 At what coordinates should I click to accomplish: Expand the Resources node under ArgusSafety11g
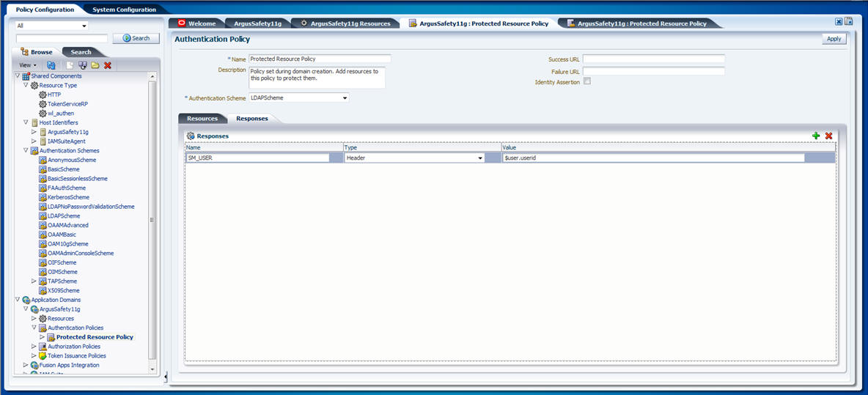pyautogui.click(x=34, y=319)
